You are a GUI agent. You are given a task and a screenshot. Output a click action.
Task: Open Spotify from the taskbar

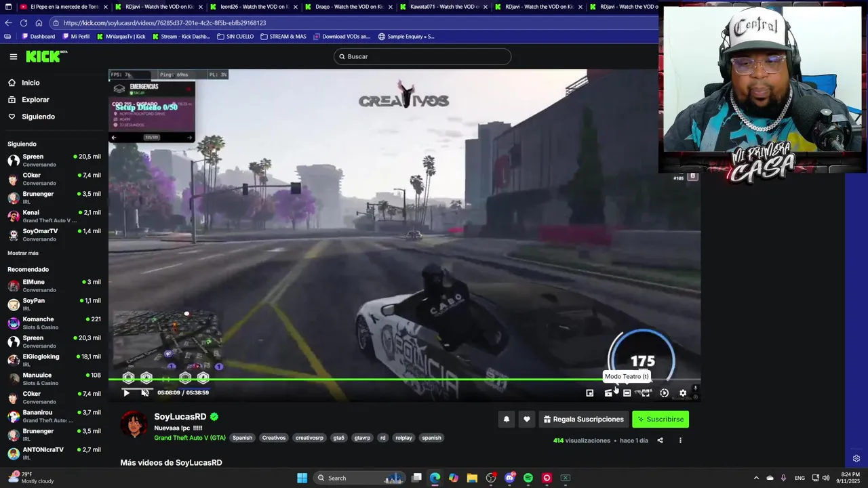click(528, 478)
